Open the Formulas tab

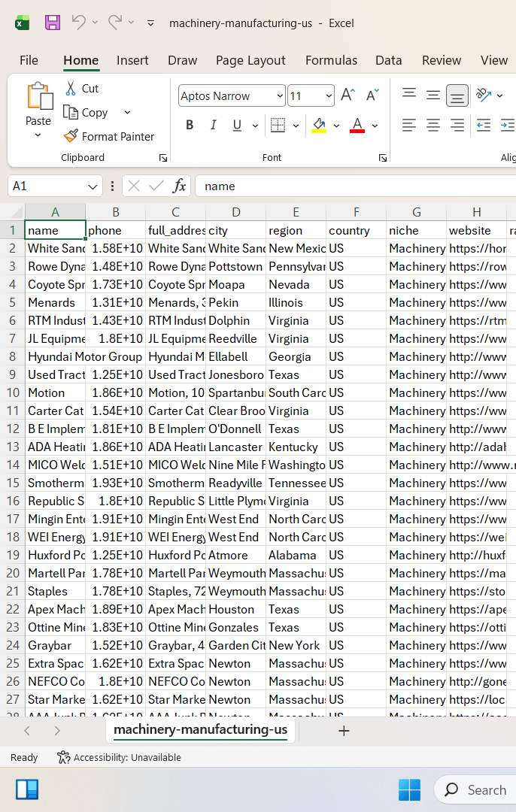point(331,61)
